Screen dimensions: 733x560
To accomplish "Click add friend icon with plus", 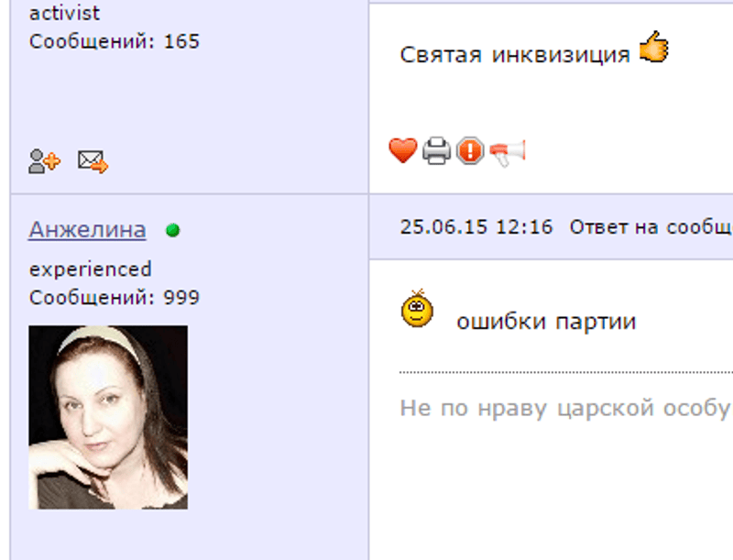I will coord(44,161).
